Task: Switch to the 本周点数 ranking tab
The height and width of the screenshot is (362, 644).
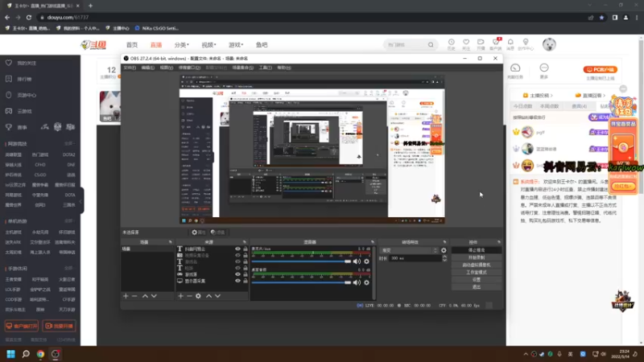Action: pos(550,106)
